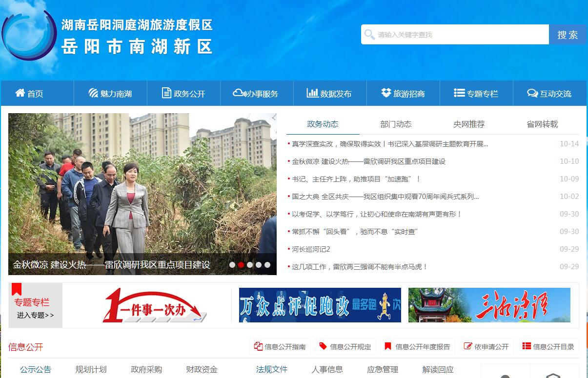Select the active red carousel dot
This screenshot has width=588, height=378.
tap(241, 265)
